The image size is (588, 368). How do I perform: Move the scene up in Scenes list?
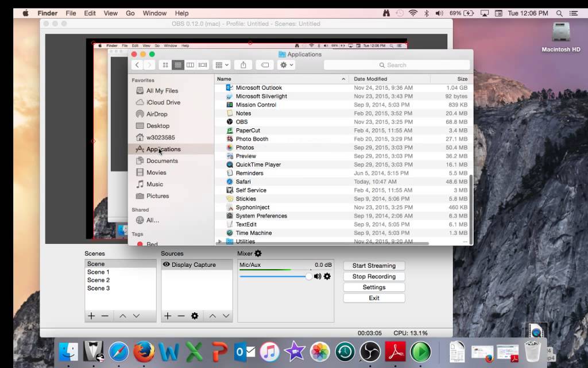click(123, 316)
